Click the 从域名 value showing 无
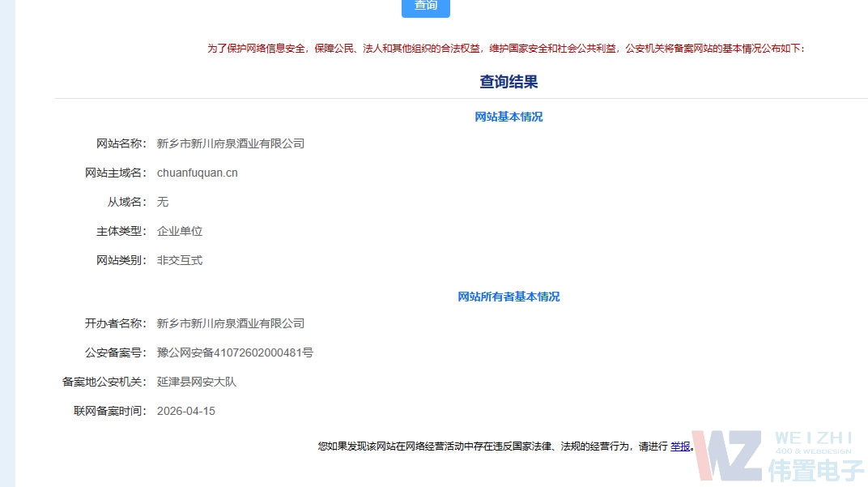This screenshot has height=487, width=868. [x=162, y=202]
